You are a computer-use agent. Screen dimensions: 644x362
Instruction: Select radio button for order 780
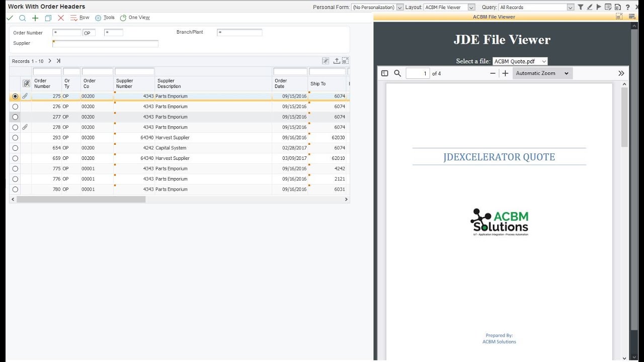(x=15, y=190)
